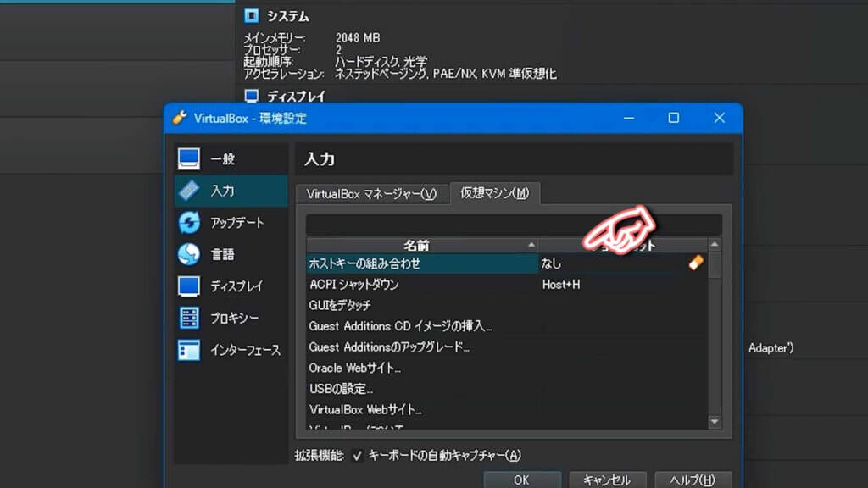This screenshot has width=868, height=488.
Task: Maximize the VirtualBox 環境設定 dialog
Action: pos(673,118)
